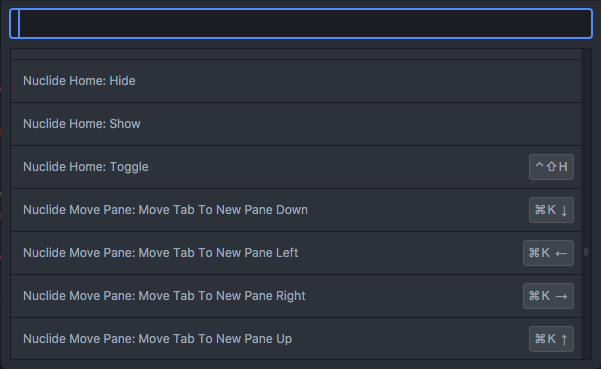Screen dimensions: 601x369
Task: Click the scrollbar track below the thumb
Action: tap(586, 308)
